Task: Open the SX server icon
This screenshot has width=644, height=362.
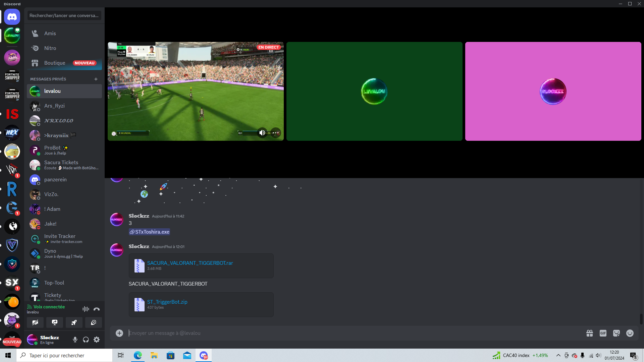Action: [x=12, y=283]
